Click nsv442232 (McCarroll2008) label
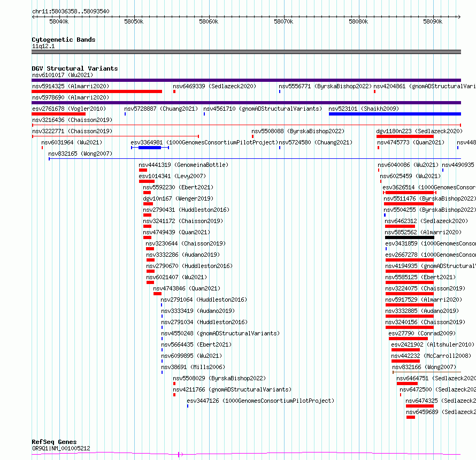This screenshot has height=460, width=476. click(x=431, y=356)
